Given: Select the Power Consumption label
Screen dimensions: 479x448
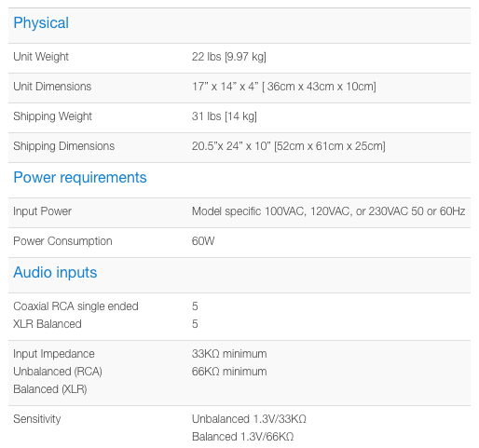Looking at the screenshot, I should coord(62,241).
